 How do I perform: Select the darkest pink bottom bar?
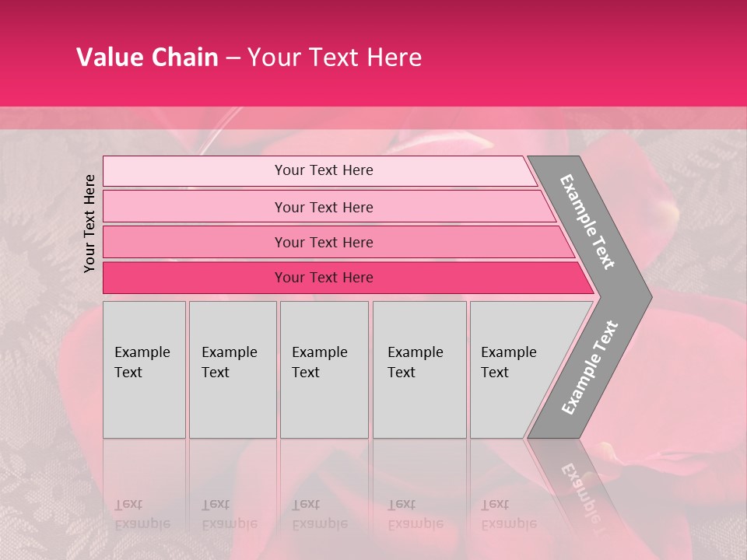pyautogui.click(x=324, y=278)
